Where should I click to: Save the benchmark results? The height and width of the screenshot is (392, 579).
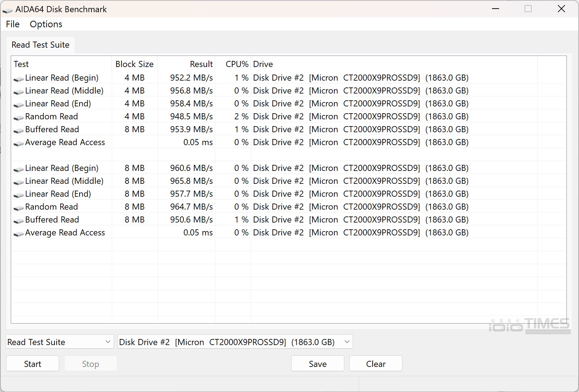tap(318, 364)
